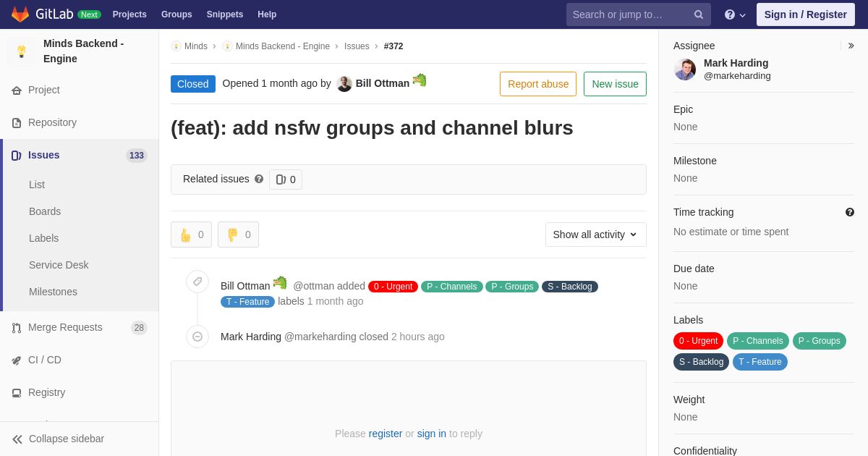
Task: Click Mark Harding name in activity feed
Action: (x=251, y=337)
